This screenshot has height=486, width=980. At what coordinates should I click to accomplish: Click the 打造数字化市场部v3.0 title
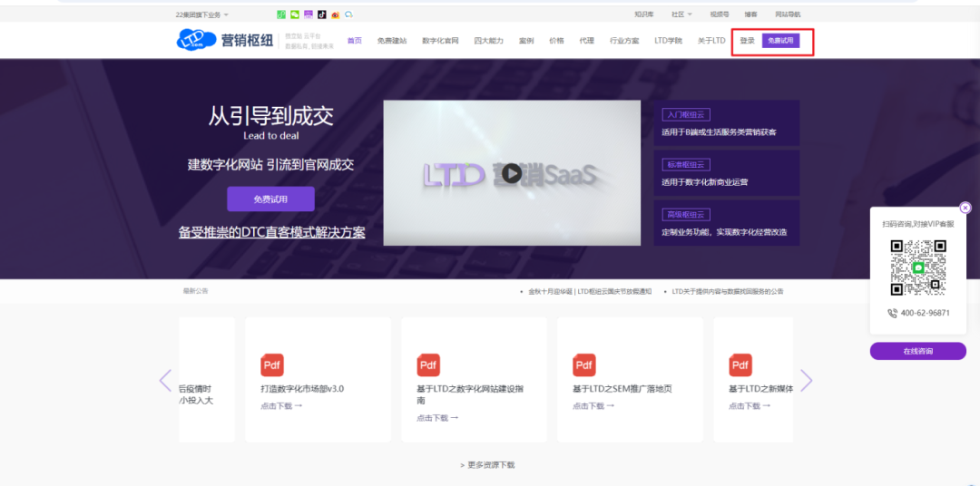tap(302, 388)
